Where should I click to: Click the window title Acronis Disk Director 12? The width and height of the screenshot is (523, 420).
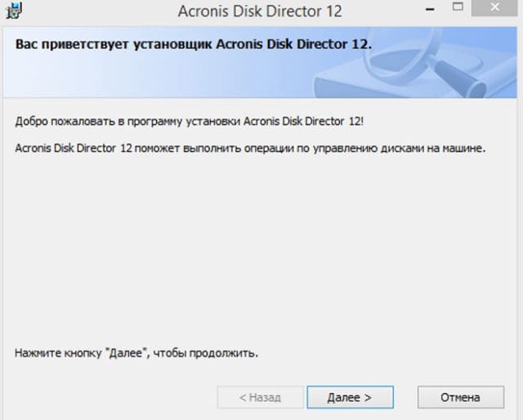tap(260, 11)
